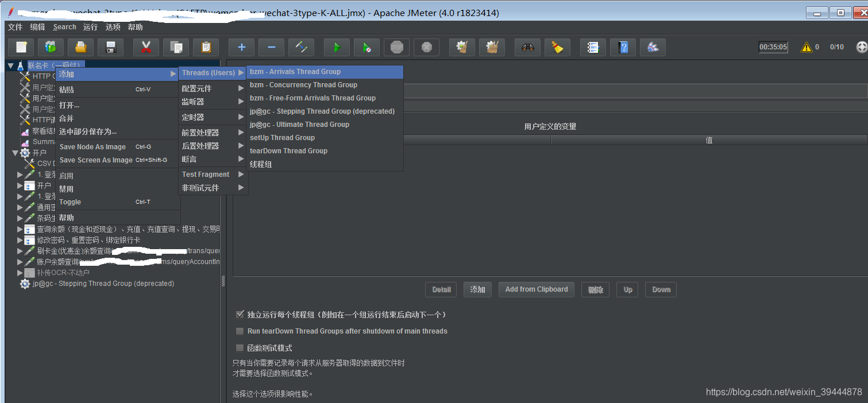Screen dimensions: 868x403
Task: Expand 修改密码、重置密码、绑定银行卡 node arrow
Action: [20, 240]
